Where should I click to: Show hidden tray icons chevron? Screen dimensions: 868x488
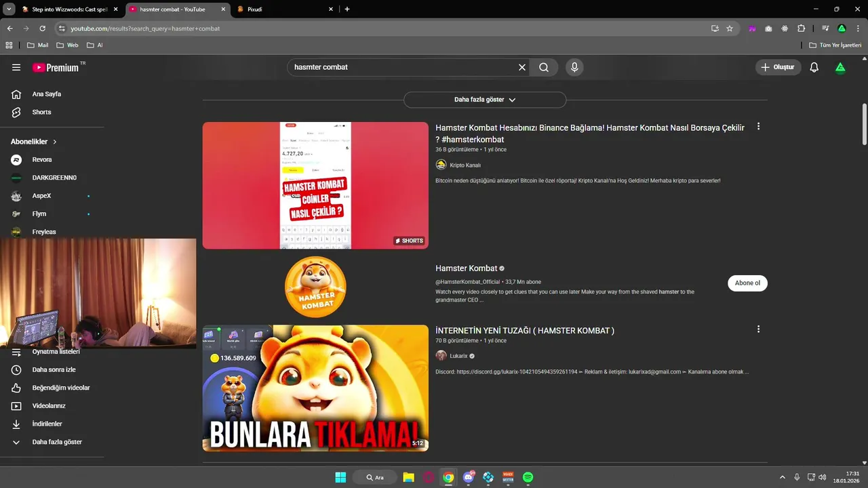tap(782, 477)
